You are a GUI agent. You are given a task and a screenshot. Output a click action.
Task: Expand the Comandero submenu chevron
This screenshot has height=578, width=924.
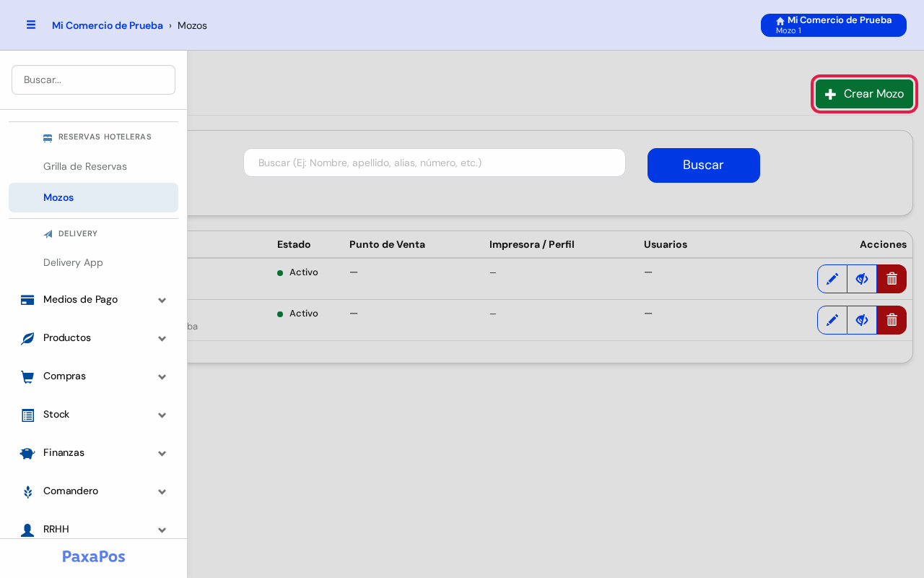(162, 491)
